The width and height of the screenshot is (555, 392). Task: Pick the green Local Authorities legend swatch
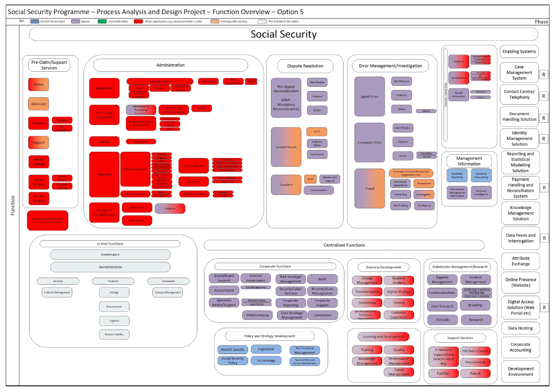(x=101, y=21)
